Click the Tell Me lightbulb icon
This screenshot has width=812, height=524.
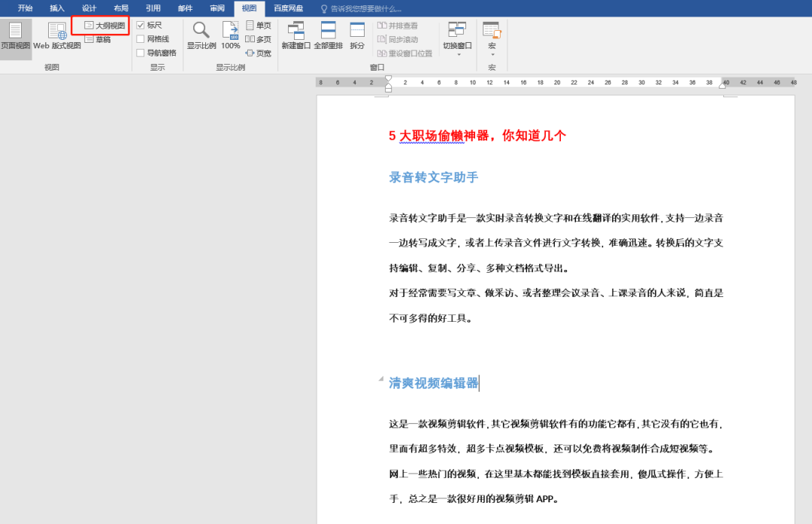[x=324, y=9]
